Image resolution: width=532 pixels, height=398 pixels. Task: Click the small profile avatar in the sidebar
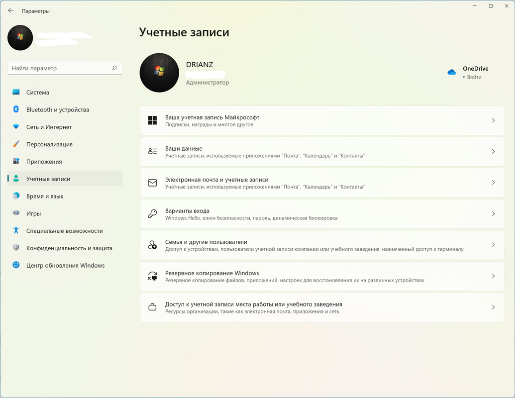pyautogui.click(x=20, y=38)
